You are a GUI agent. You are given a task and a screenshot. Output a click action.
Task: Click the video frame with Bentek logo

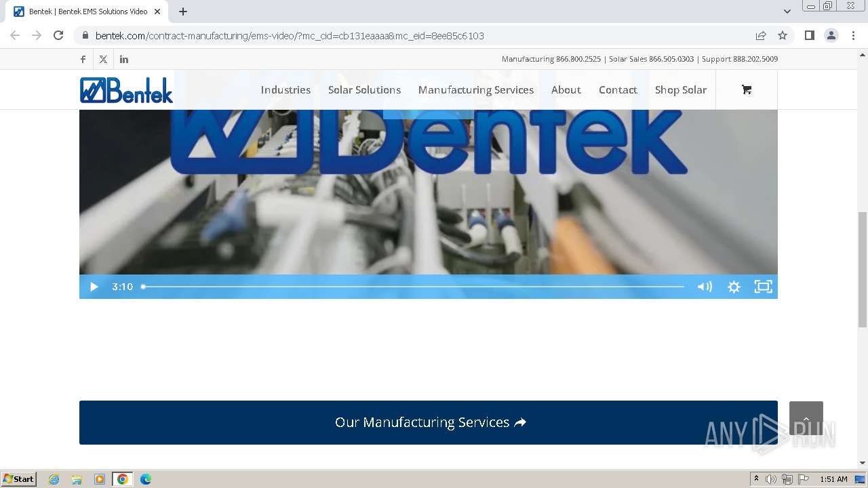click(x=429, y=192)
